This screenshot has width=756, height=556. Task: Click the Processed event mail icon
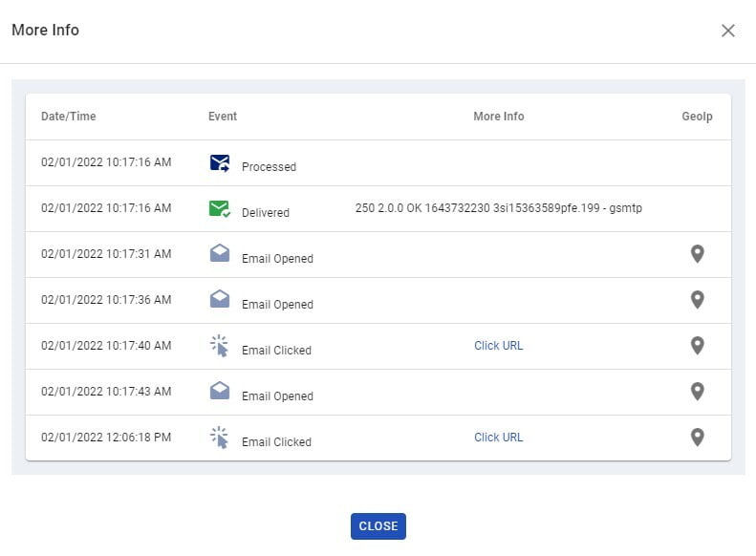point(220,163)
